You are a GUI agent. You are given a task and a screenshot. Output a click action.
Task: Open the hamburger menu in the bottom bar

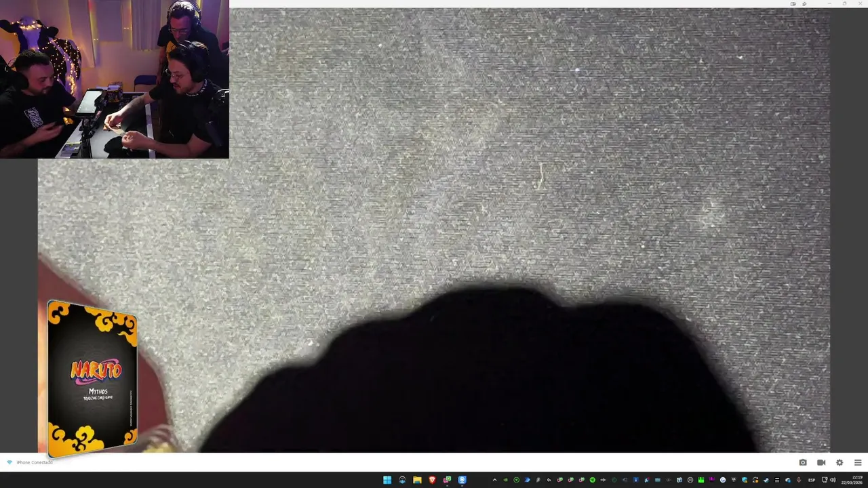pos(858,462)
